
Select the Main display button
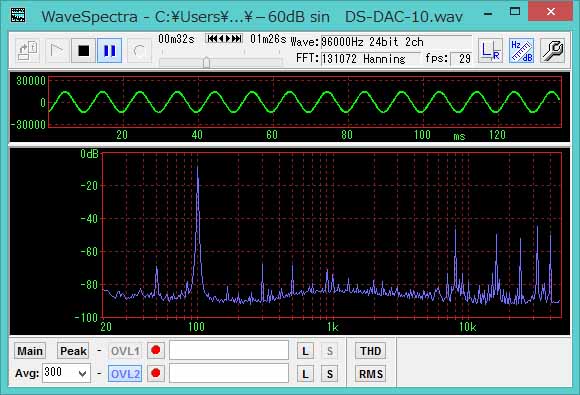click(x=30, y=351)
